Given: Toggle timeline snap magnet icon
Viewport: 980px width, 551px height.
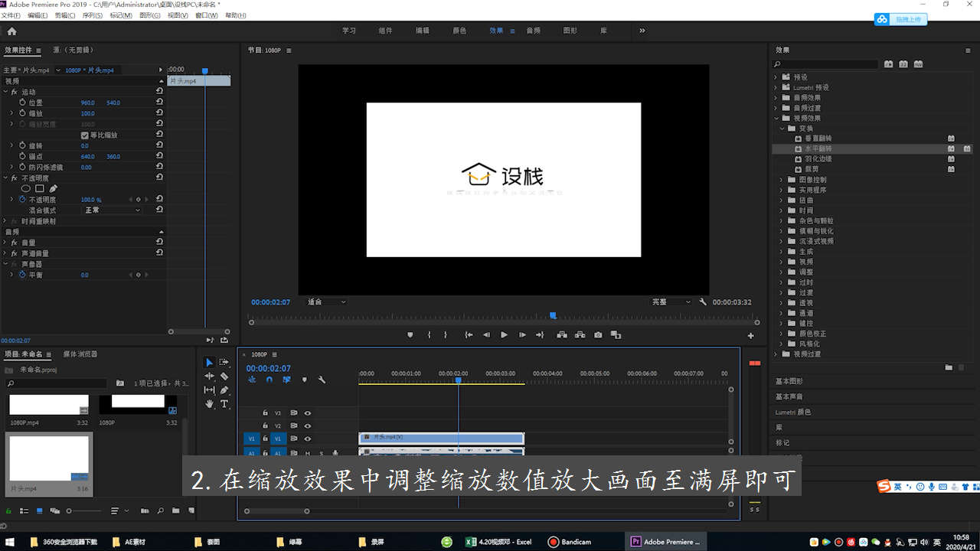Looking at the screenshot, I should tap(269, 380).
